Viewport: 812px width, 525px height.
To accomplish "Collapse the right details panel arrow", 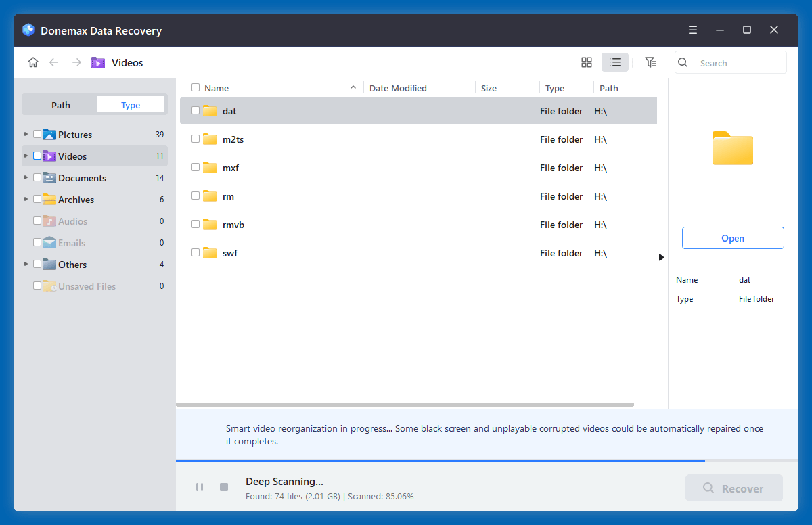I will 661,257.
